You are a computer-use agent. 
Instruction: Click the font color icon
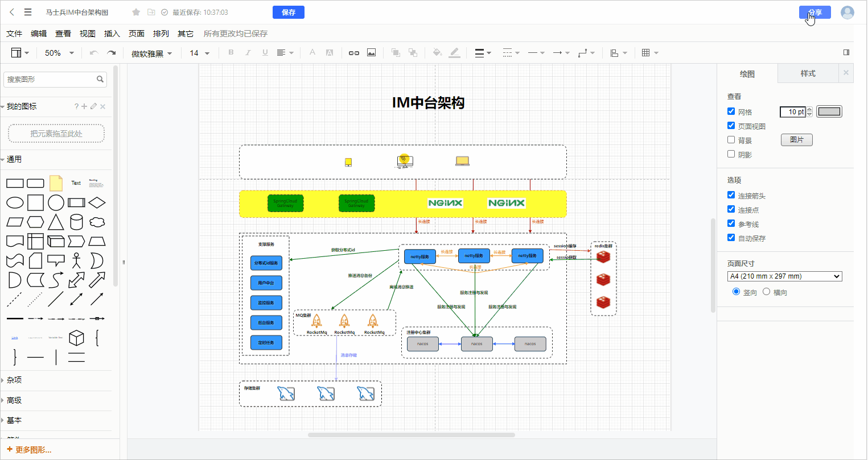[312, 53]
